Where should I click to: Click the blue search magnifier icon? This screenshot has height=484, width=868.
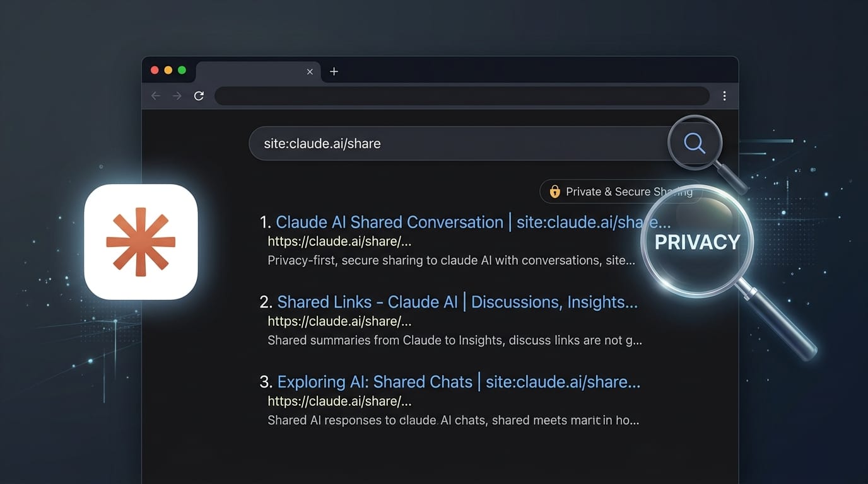pyautogui.click(x=695, y=143)
